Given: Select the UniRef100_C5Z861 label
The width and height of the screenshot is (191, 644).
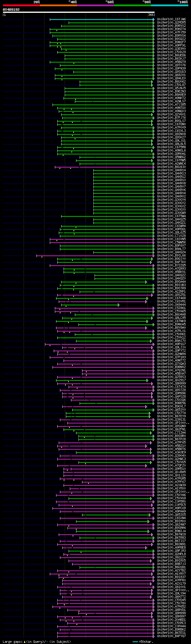Looking at the screenshot, I should [171, 308].
